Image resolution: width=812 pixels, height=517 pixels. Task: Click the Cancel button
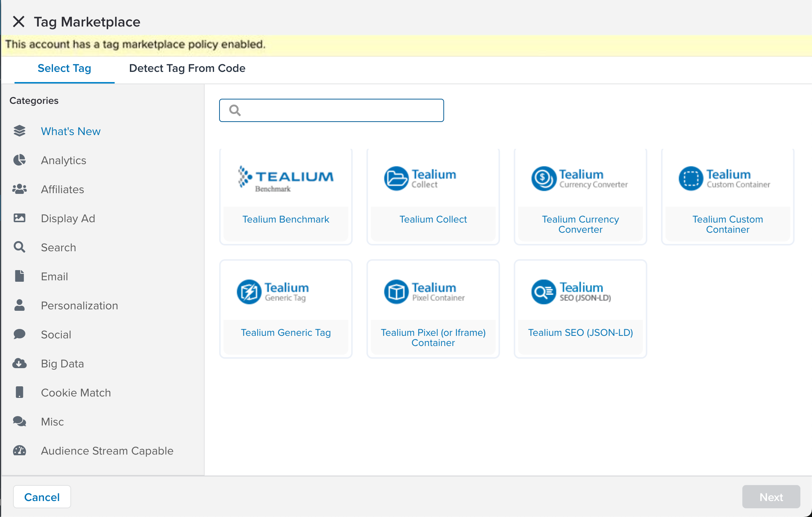(42, 497)
